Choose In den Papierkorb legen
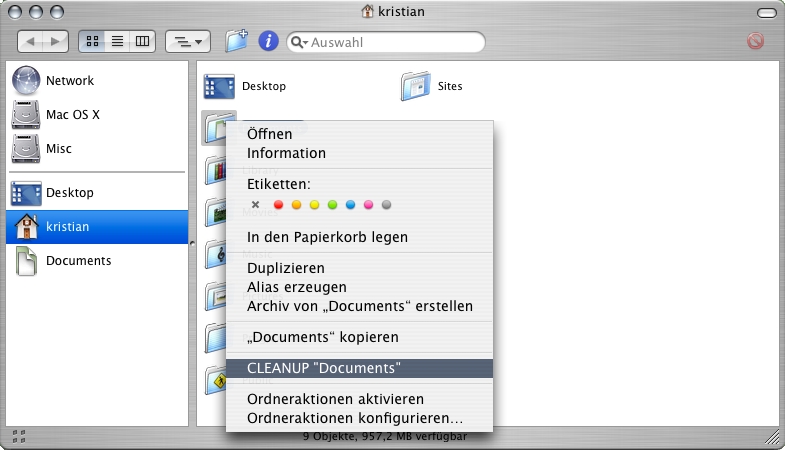 point(359,237)
